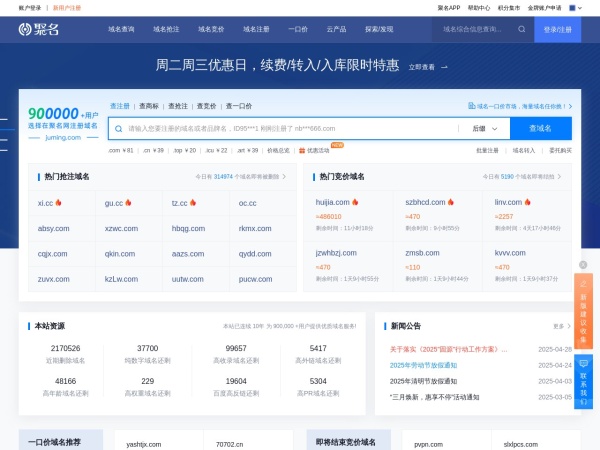Open news 2025年清明节放假通知
This screenshot has width=600, height=450.
tap(423, 381)
